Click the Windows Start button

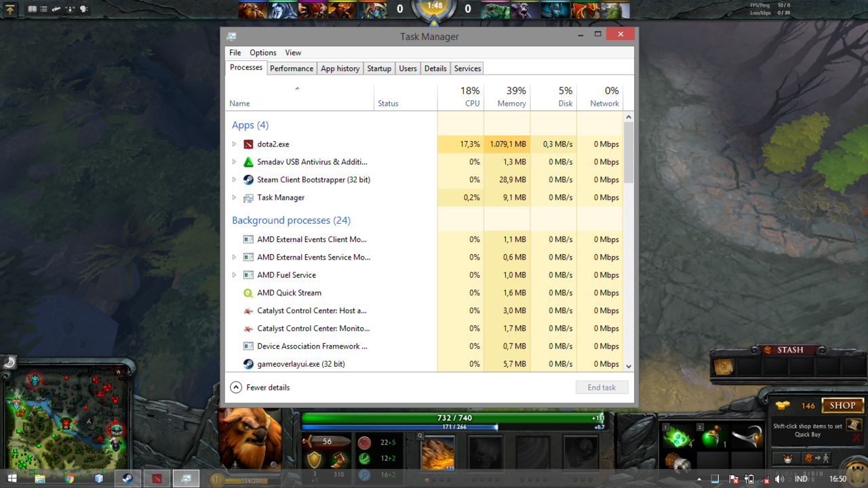point(12,479)
